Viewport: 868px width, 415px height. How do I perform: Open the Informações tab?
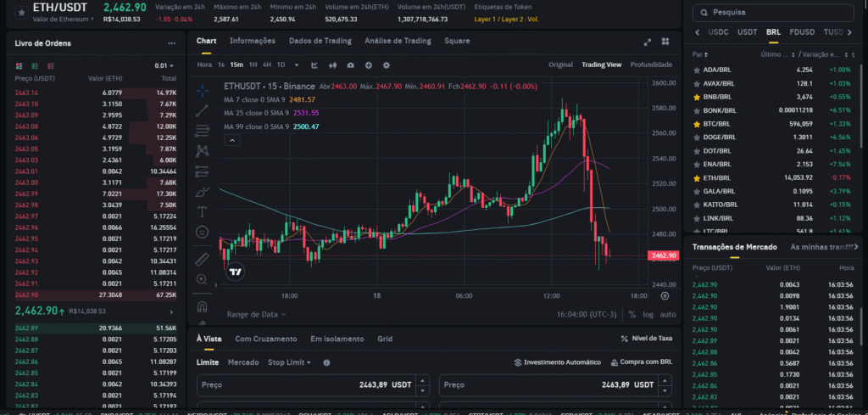(253, 41)
